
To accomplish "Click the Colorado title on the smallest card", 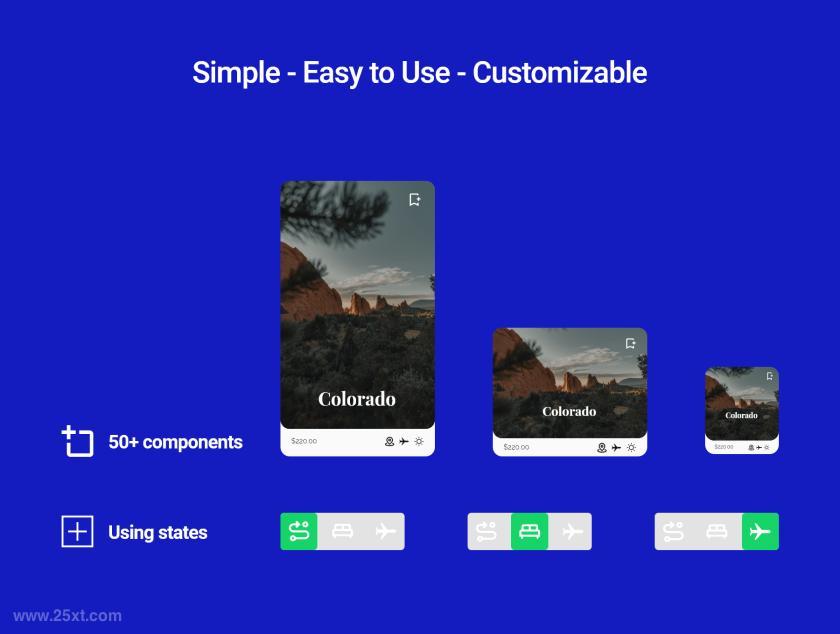I will [x=741, y=415].
